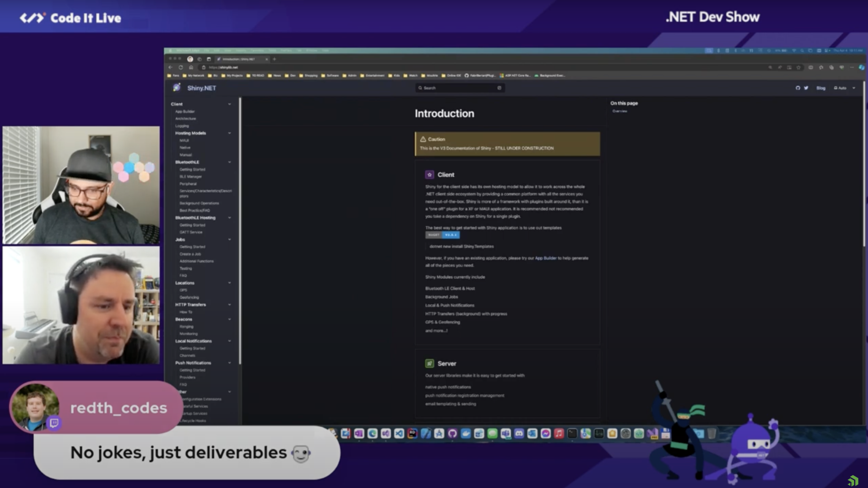Add page to favorites with star icon
The width and height of the screenshot is (868, 488).
[798, 67]
